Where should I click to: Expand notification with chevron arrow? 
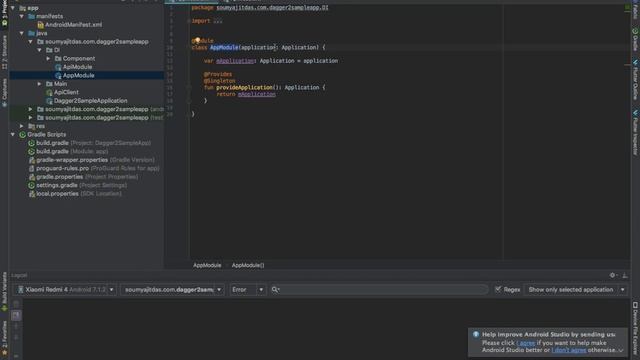621,350
